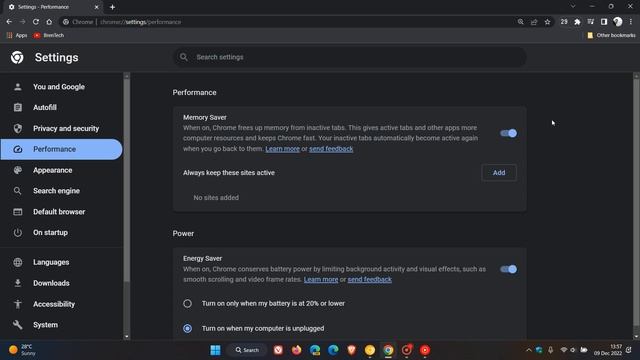Click the extension icon showing 29
Screen dimensions: 640x360
(564, 22)
